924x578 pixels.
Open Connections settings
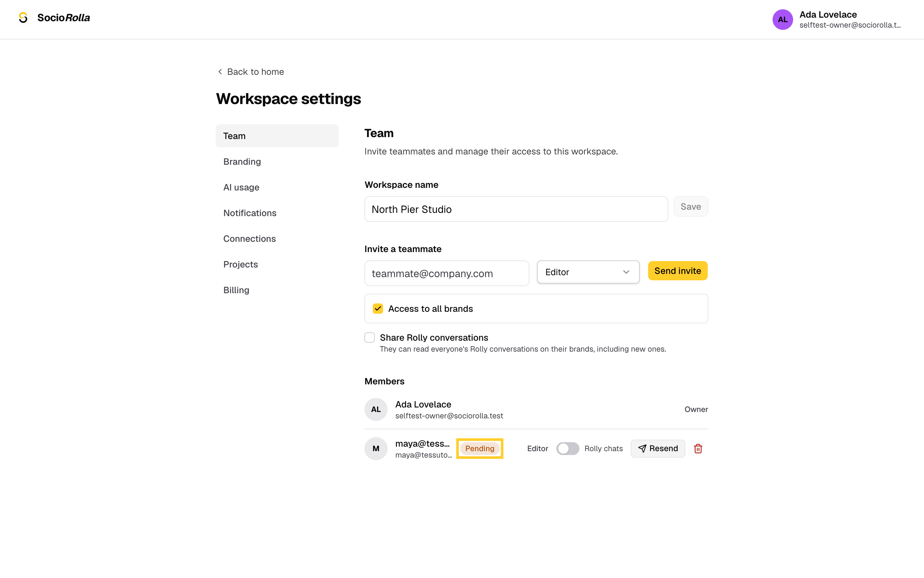coord(277,239)
